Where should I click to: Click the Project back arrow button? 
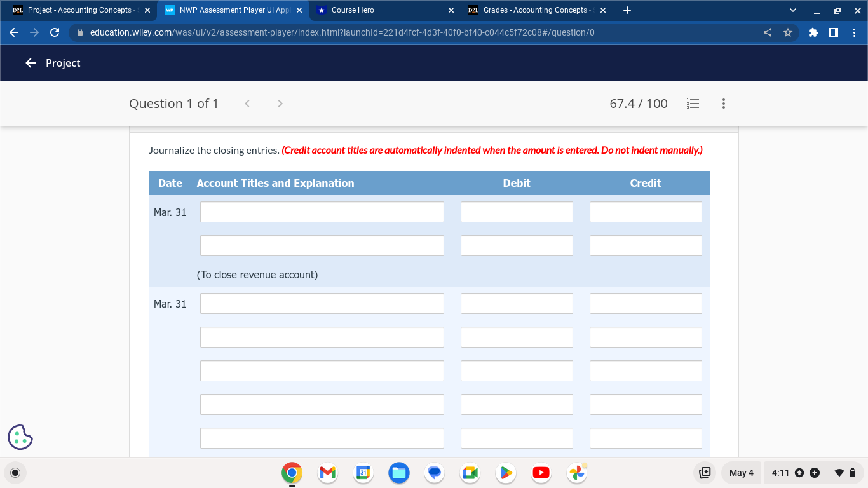(x=31, y=63)
